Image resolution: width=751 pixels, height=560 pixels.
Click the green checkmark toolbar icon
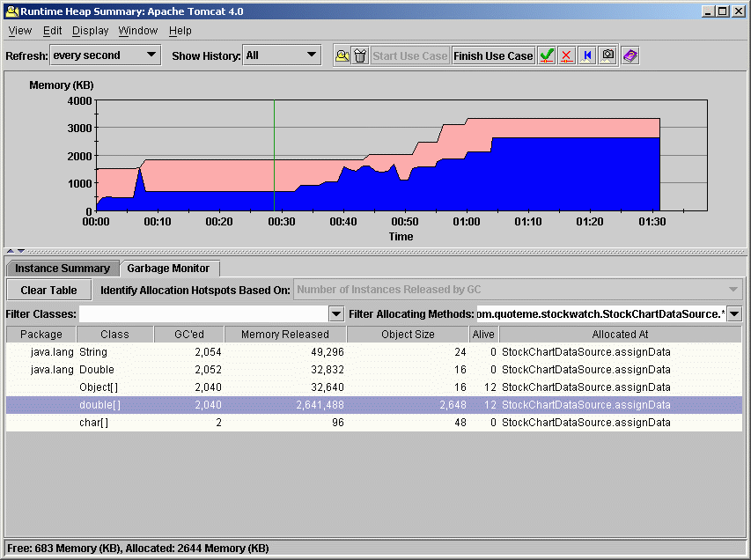(x=547, y=55)
